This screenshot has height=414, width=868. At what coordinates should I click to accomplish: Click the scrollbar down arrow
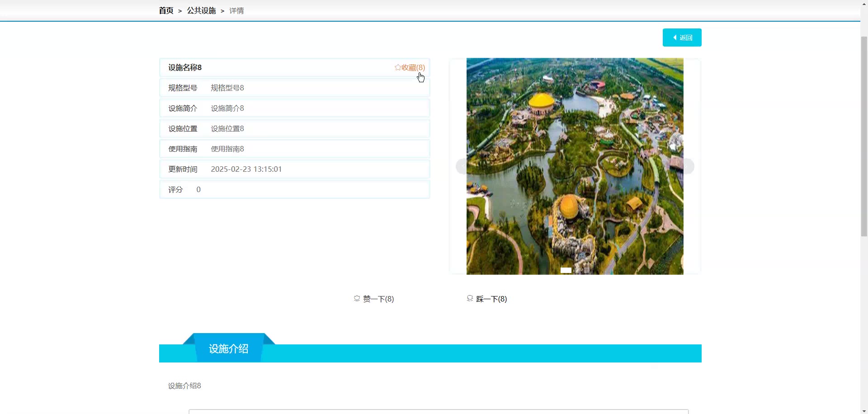click(x=864, y=411)
